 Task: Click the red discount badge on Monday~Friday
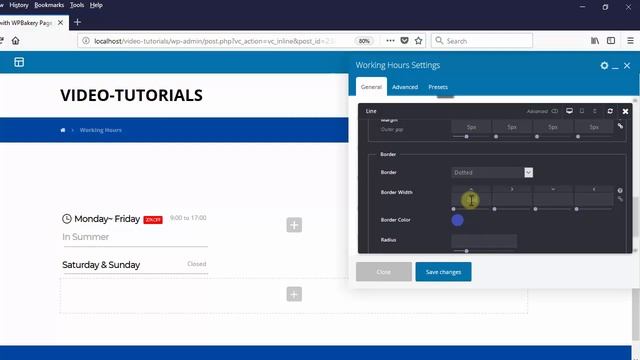(x=153, y=220)
